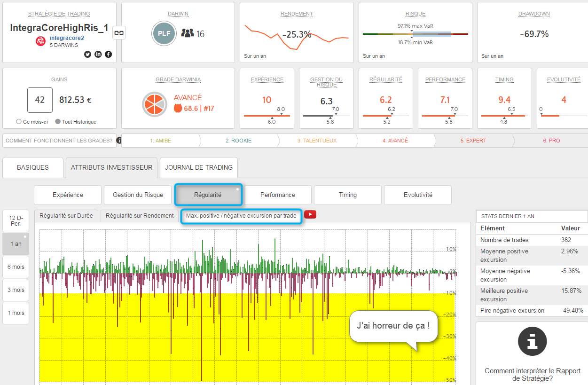Open the YouTube video icon

[x=310, y=215]
